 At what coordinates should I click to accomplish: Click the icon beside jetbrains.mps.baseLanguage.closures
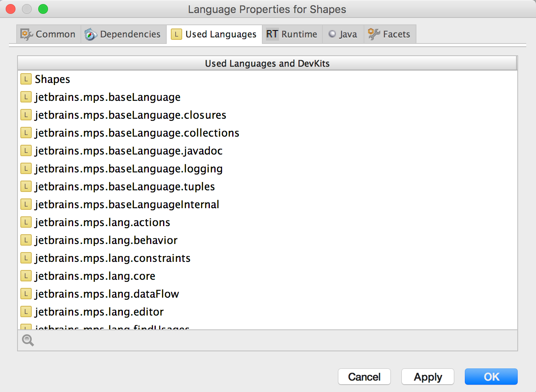pyautogui.click(x=26, y=115)
